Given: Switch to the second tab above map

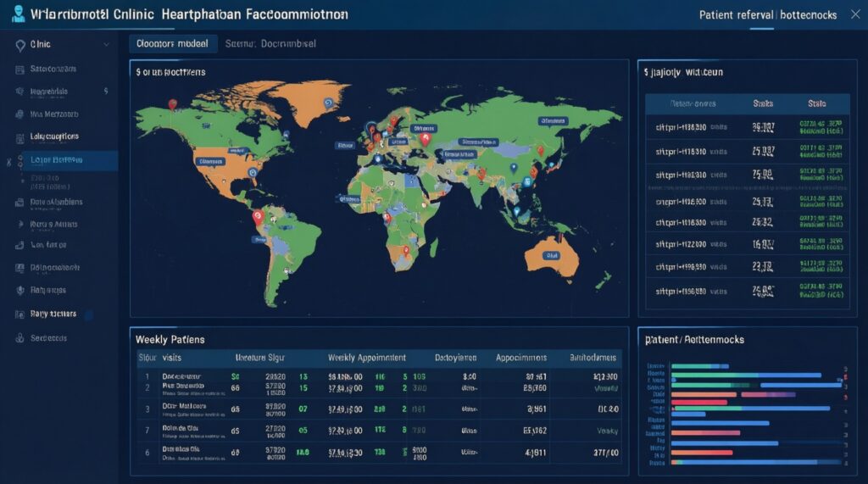Looking at the screenshot, I should coord(270,44).
